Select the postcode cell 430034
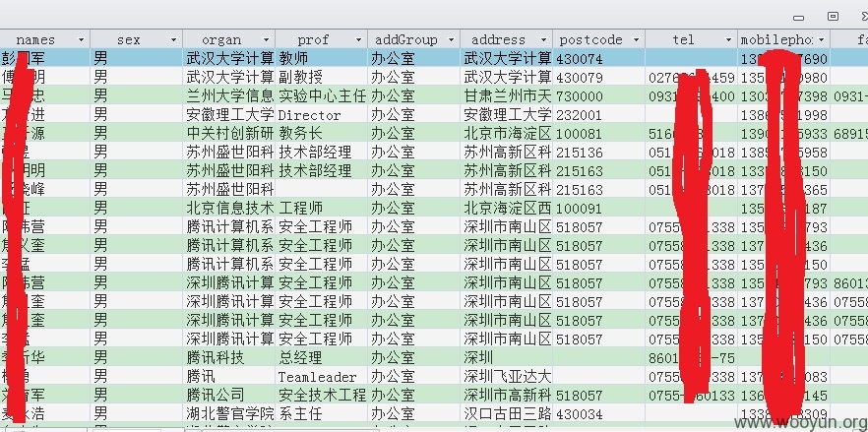The image size is (868, 432). pos(598,413)
